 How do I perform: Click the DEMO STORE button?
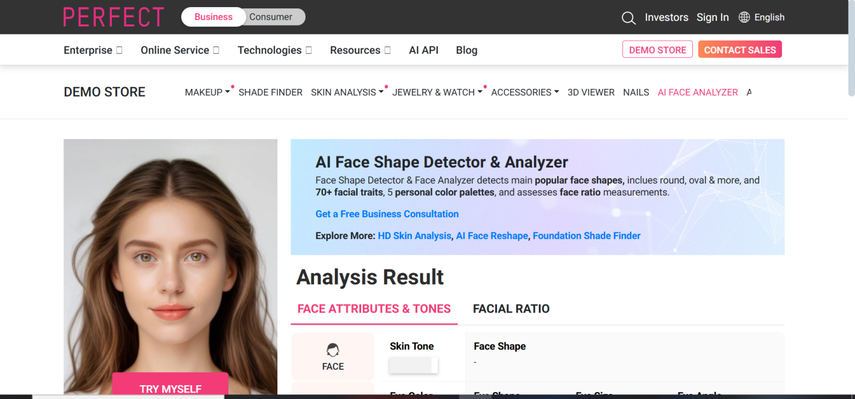tap(658, 50)
